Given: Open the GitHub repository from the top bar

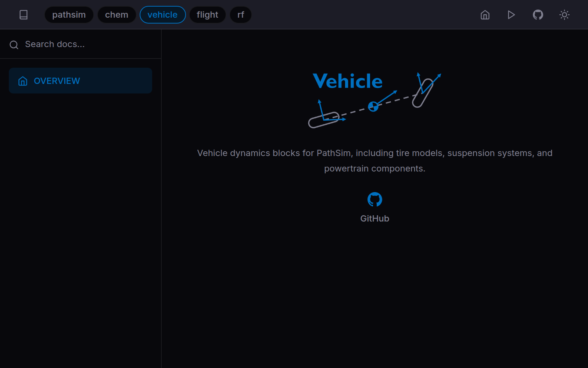Looking at the screenshot, I should 538,15.
